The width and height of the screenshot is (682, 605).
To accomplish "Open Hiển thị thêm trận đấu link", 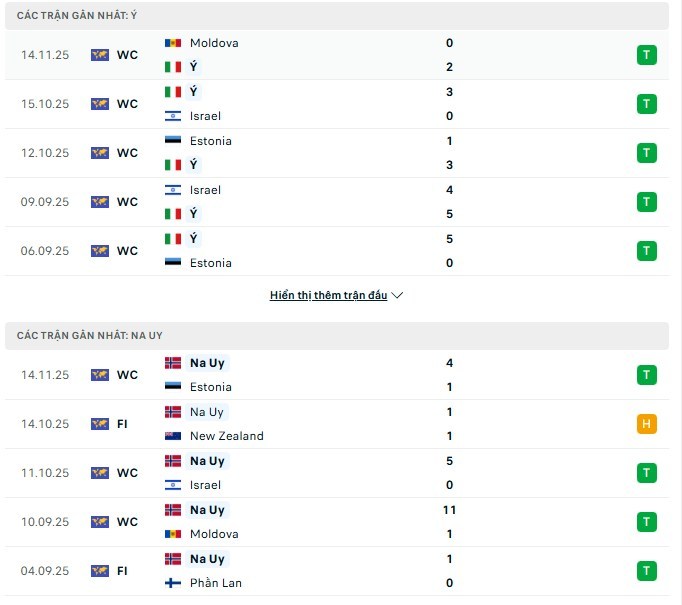I will click(x=328, y=296).
